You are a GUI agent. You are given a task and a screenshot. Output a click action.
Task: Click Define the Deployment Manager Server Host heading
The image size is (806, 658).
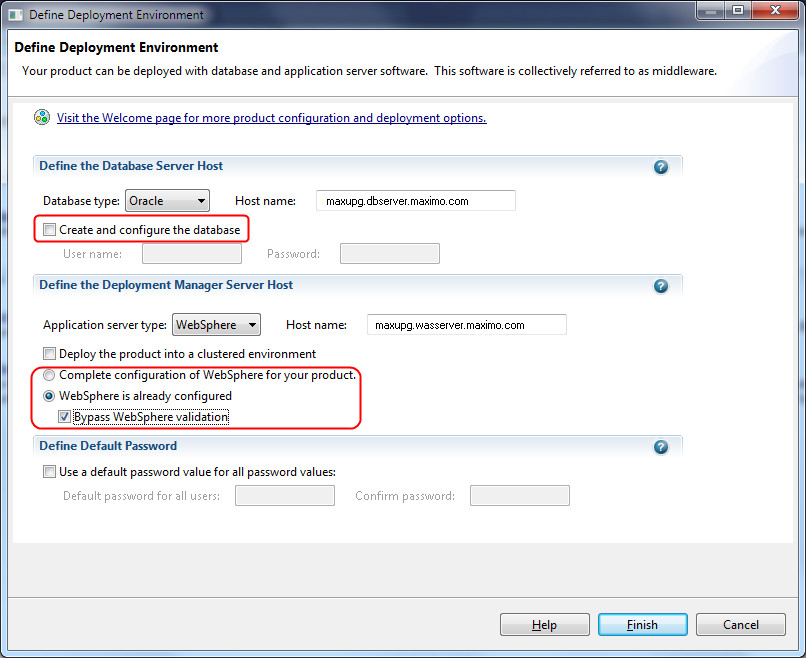[166, 285]
